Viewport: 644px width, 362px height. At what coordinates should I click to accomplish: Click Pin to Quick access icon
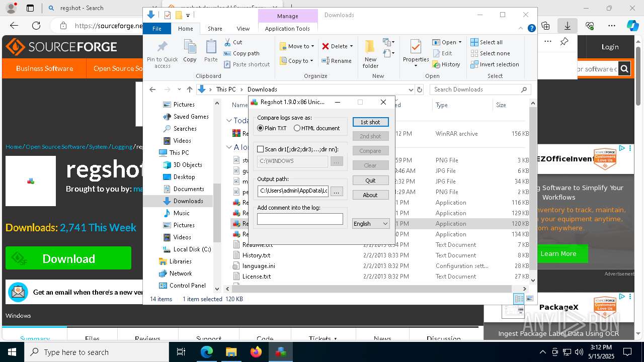162,48
